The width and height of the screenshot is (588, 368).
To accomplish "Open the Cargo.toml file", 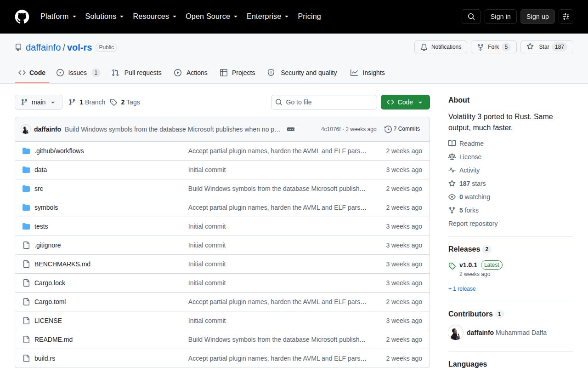I will 50,302.
